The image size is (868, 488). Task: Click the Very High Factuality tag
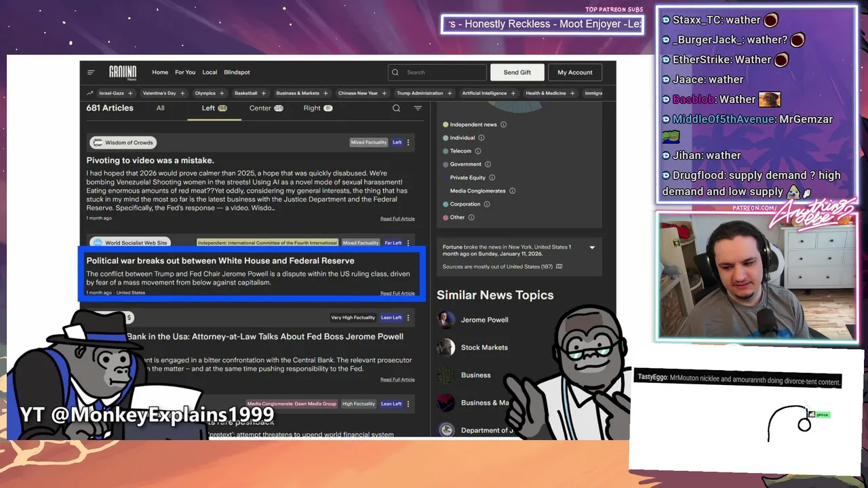(353, 317)
